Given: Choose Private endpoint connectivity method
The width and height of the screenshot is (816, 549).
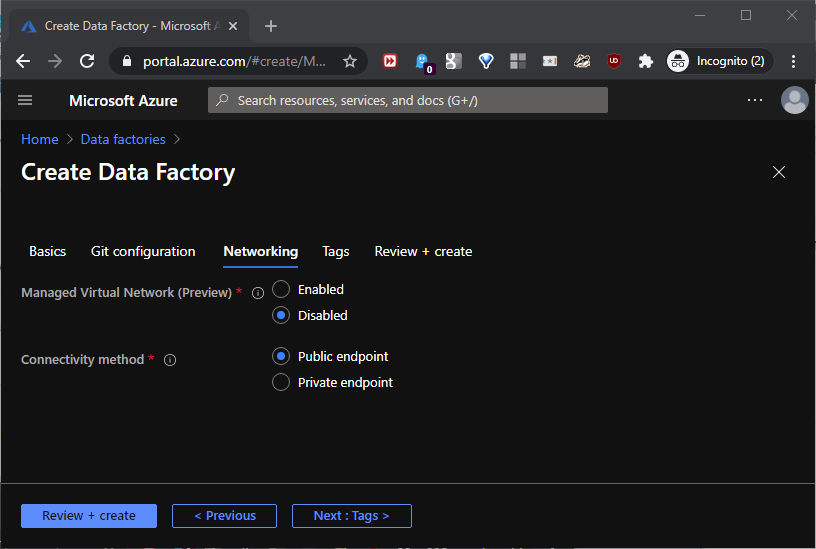Looking at the screenshot, I should tap(281, 382).
